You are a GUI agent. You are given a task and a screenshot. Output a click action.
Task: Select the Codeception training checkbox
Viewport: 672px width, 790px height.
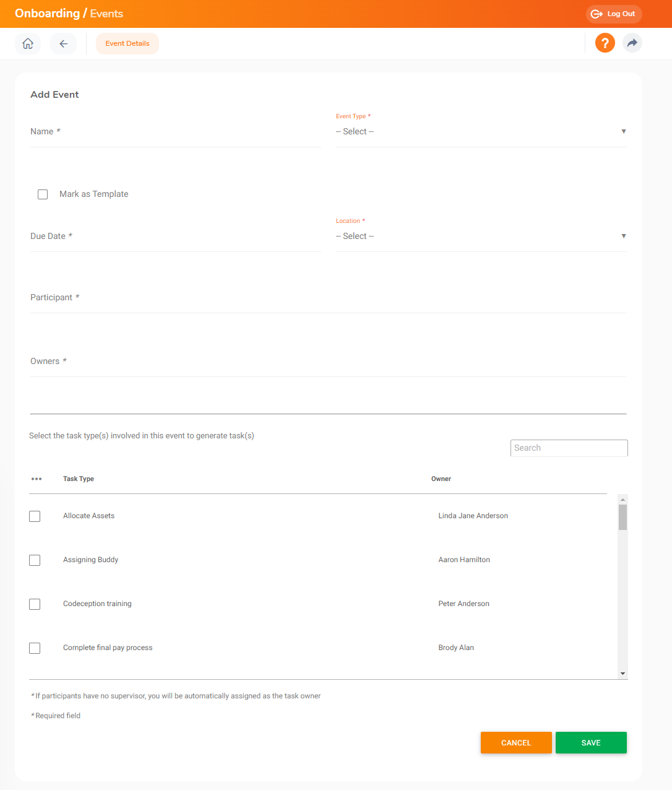pos(34,604)
